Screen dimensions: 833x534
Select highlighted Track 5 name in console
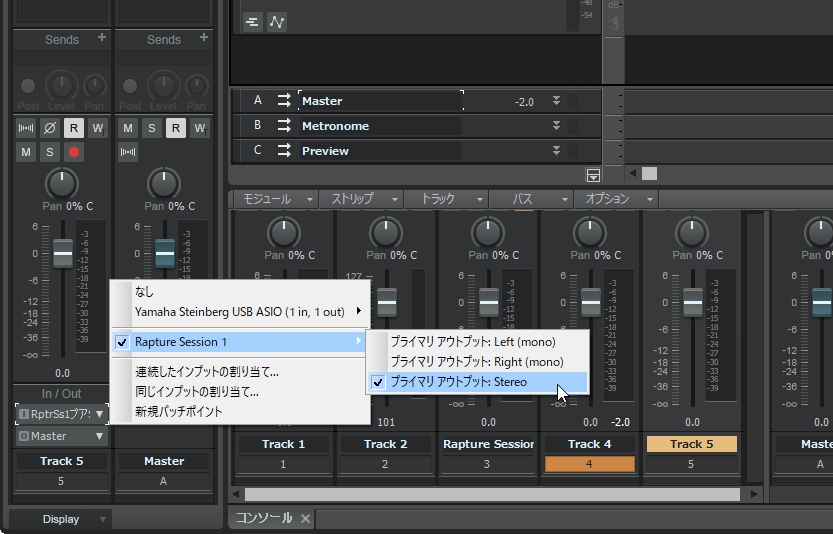point(692,444)
